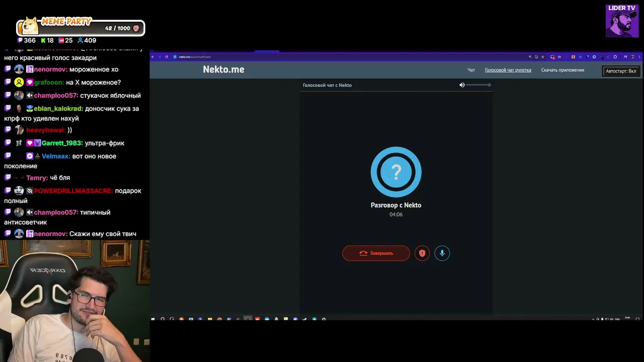Click the browser back arrow

(153, 57)
